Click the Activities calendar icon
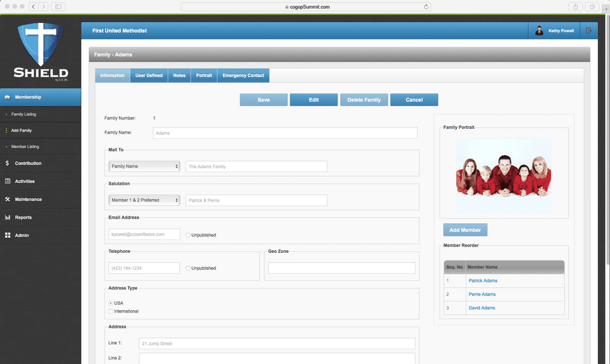610x364 pixels. tap(8, 181)
